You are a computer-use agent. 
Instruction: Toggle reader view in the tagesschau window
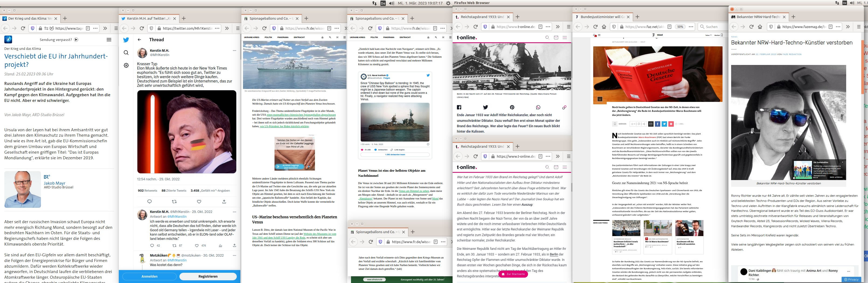coord(88,28)
